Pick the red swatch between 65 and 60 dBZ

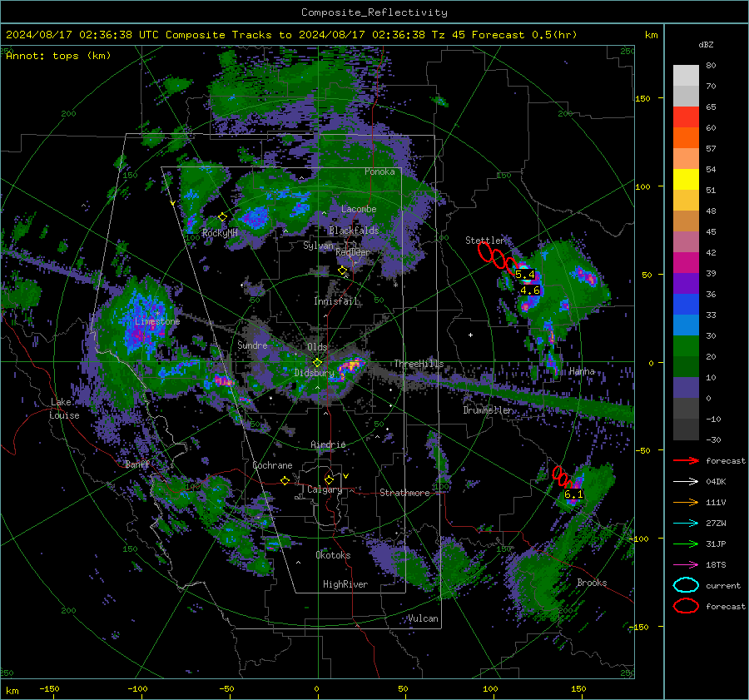click(x=686, y=117)
